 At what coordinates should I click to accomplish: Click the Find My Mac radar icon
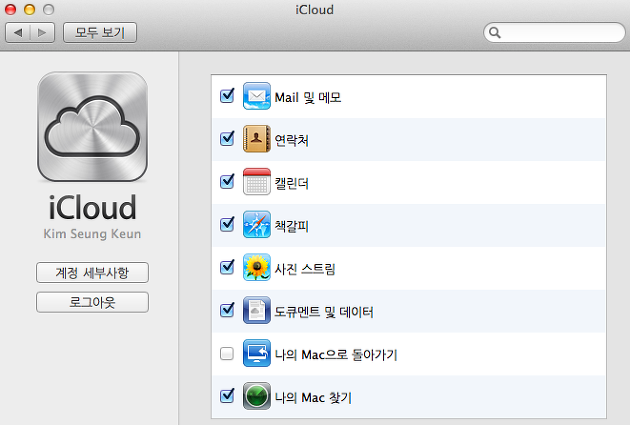256,396
